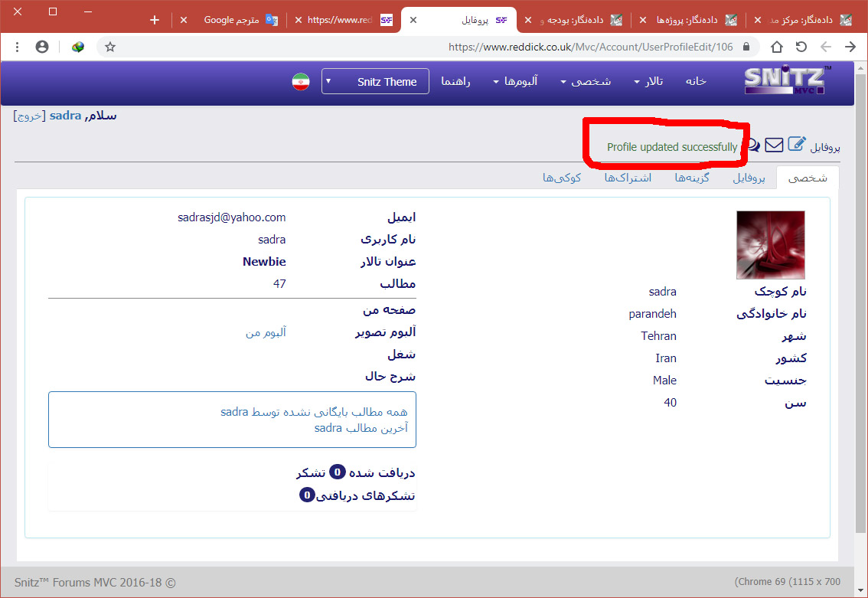Switch to the گزینه‌ها tab
The height and width of the screenshot is (598, 868).
coord(691,178)
